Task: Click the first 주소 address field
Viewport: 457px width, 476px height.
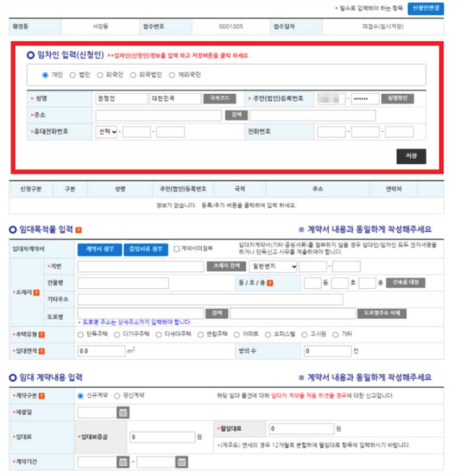Action: [x=158, y=116]
